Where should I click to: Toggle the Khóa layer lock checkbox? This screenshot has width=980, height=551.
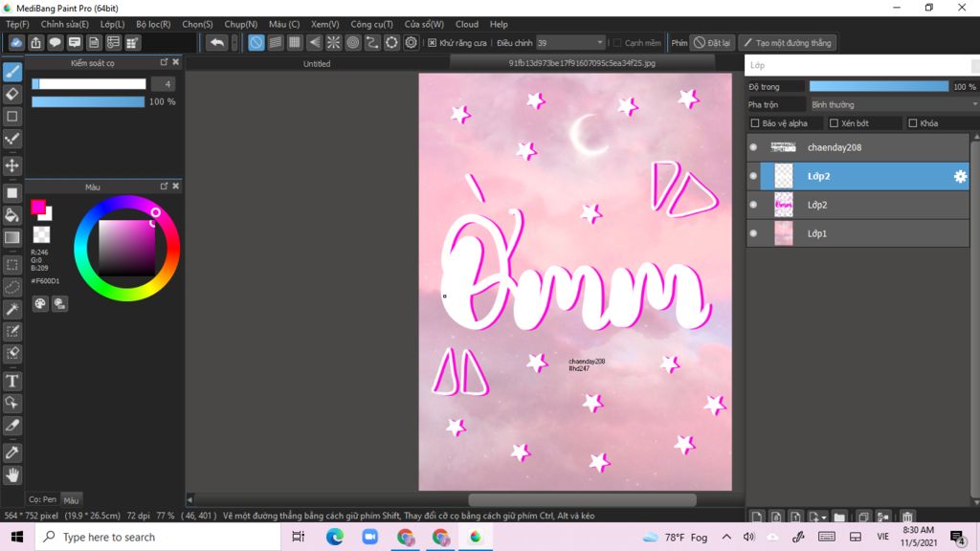coord(912,123)
